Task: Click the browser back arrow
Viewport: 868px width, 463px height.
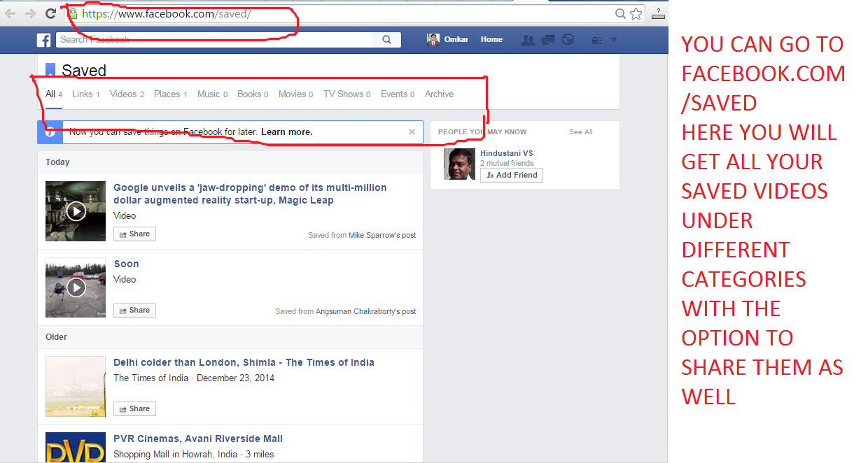Action: (x=10, y=13)
